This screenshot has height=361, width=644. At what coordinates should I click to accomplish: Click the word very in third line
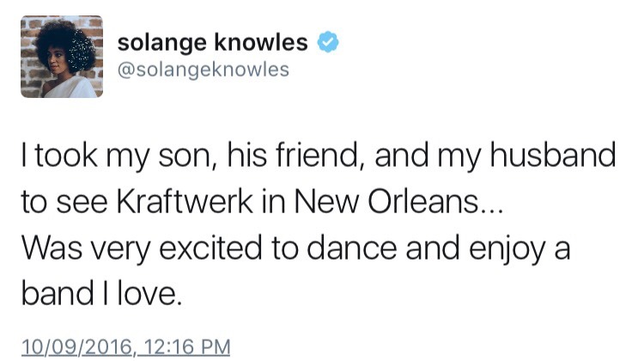coord(120,252)
